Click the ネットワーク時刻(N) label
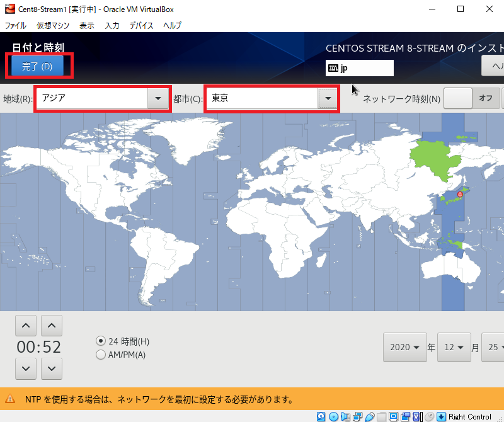 coord(401,99)
